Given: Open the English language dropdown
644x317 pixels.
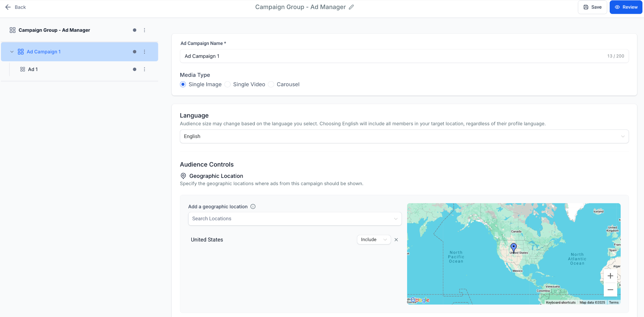Looking at the screenshot, I should [x=404, y=136].
